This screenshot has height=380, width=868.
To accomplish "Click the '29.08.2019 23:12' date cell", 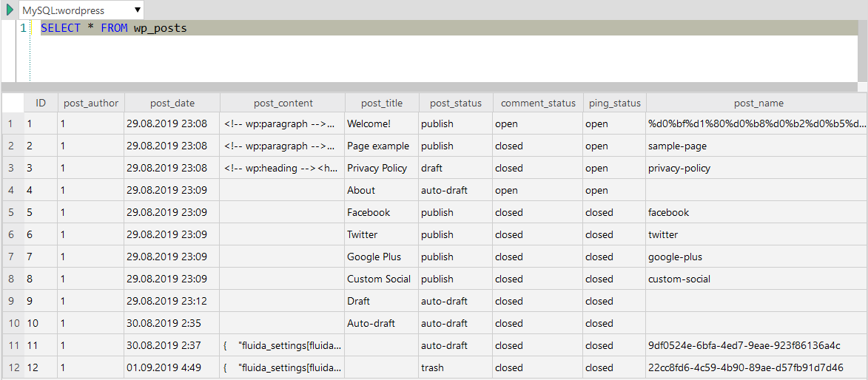I will point(172,301).
